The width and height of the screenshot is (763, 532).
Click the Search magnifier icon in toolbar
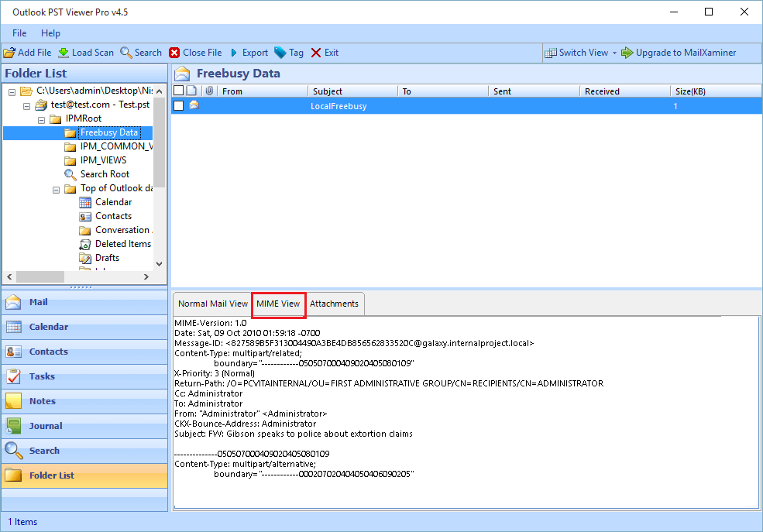coord(126,53)
